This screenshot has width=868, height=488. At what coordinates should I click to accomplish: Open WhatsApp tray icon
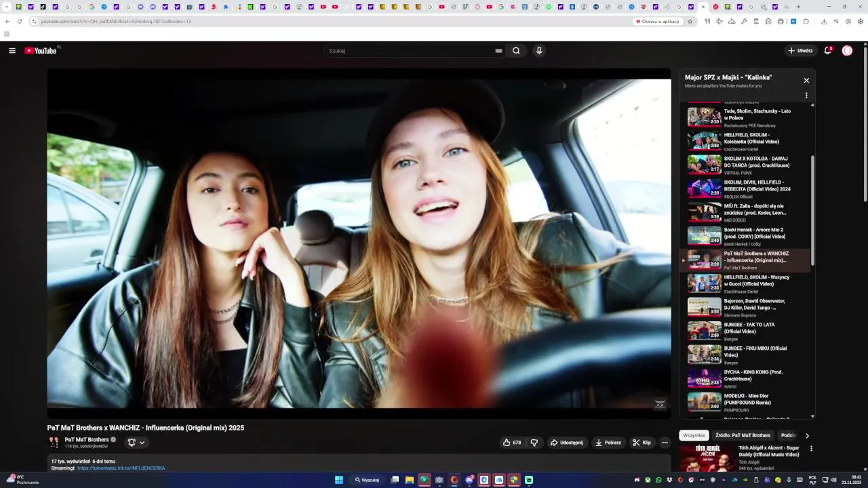coord(658,480)
